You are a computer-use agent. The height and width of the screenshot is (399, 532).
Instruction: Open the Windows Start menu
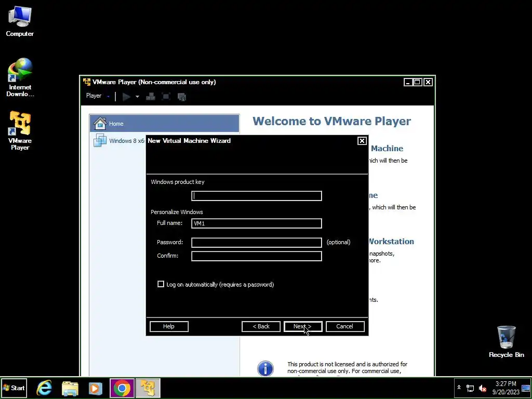tap(14, 388)
